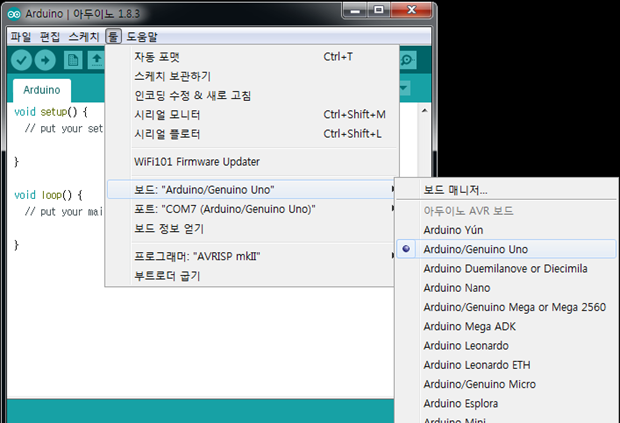The image size is (620, 423).
Task: Click the void setup() code line
Action: [x=51, y=112]
